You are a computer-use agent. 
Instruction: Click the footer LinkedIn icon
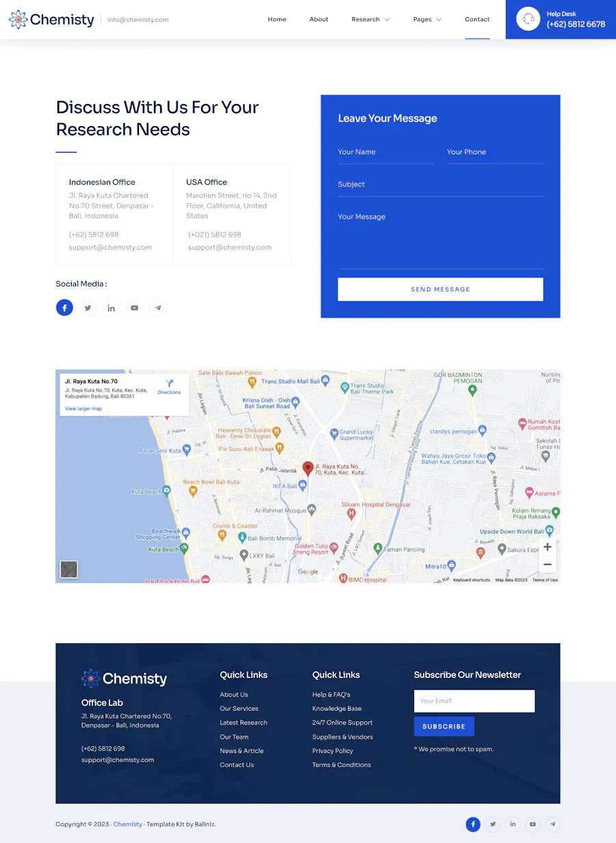click(513, 825)
